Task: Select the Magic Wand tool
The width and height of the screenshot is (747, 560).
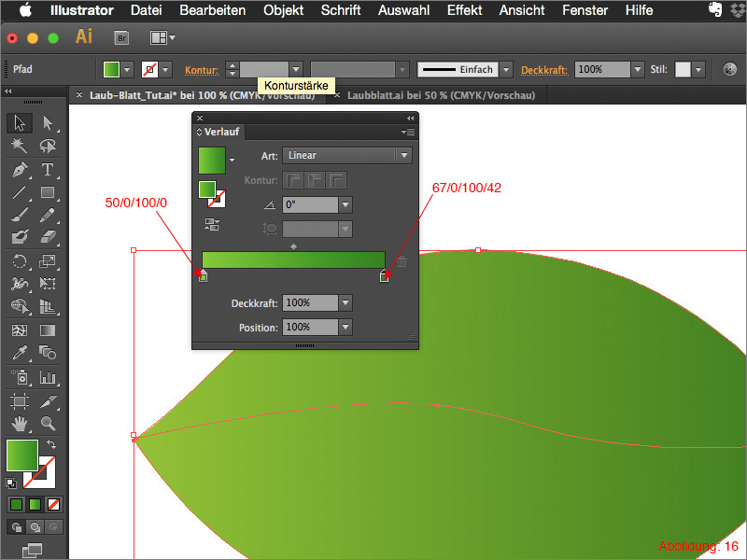Action: click(x=19, y=146)
